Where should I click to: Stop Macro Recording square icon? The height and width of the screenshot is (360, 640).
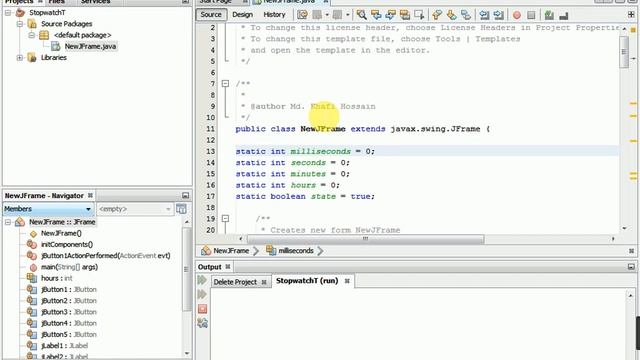[531, 15]
